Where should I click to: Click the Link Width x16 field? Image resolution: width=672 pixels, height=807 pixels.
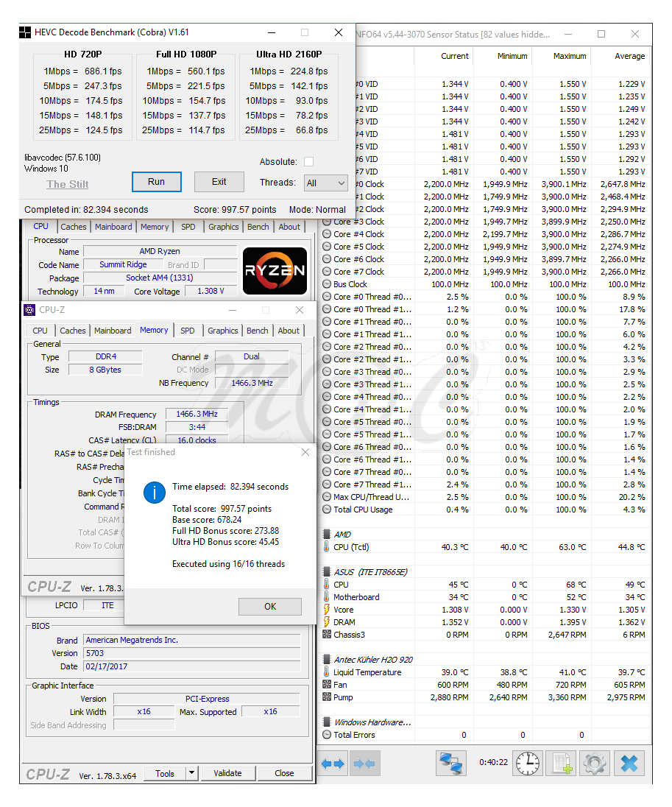coord(144,711)
